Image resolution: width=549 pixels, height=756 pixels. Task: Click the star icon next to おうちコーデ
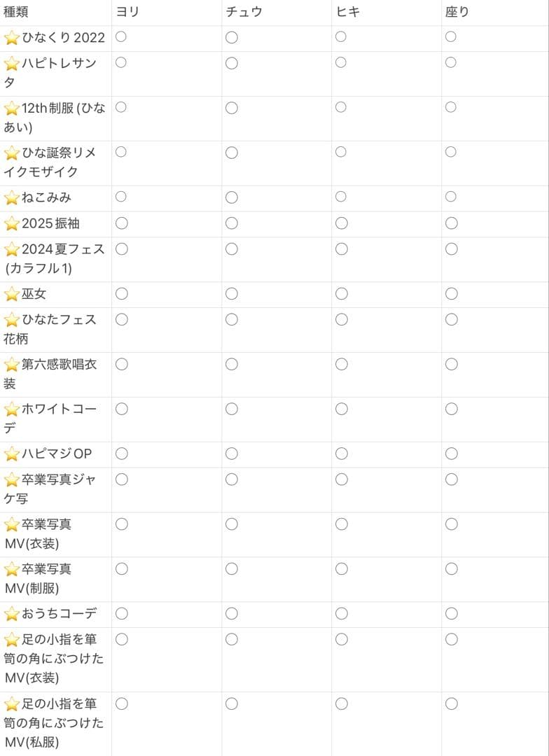click(x=11, y=614)
